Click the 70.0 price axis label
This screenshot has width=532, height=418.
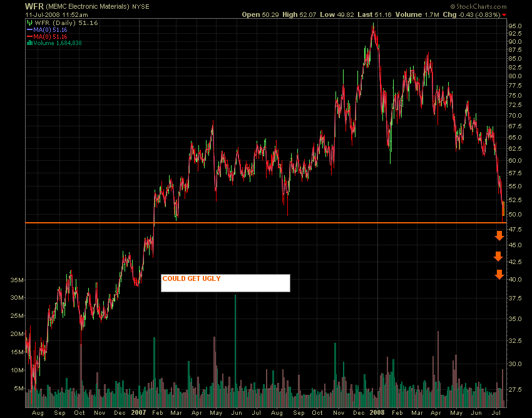pyautogui.click(x=514, y=115)
